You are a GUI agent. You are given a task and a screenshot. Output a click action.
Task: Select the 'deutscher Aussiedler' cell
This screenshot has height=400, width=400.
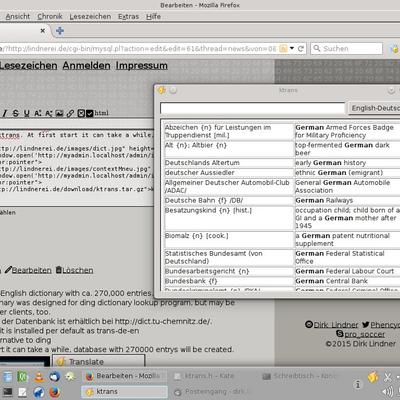pos(229,173)
